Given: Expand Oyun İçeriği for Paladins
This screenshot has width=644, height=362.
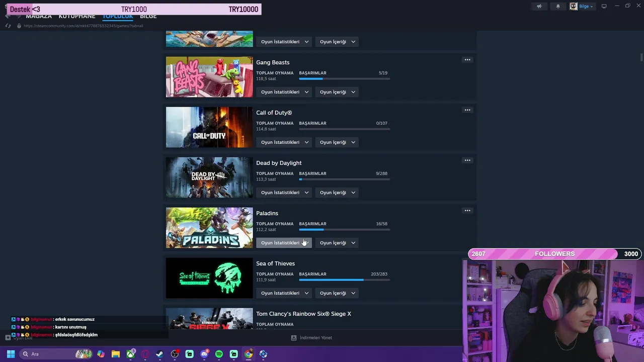Looking at the screenshot, I should 337,243.
